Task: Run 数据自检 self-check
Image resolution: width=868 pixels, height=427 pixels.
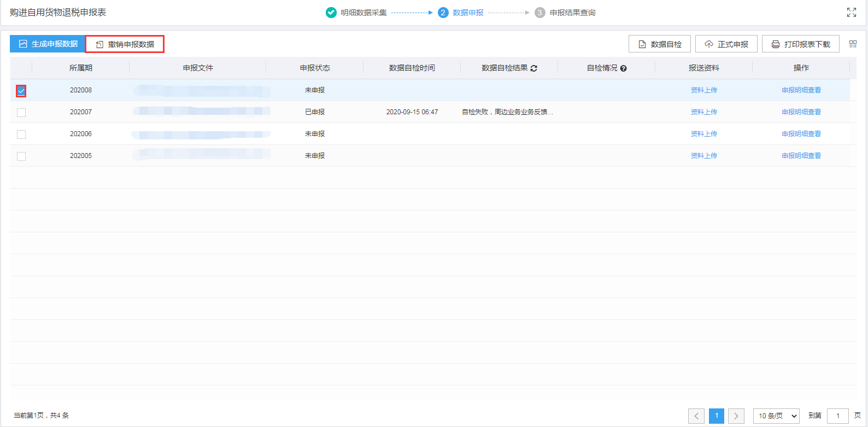Action: tap(660, 44)
